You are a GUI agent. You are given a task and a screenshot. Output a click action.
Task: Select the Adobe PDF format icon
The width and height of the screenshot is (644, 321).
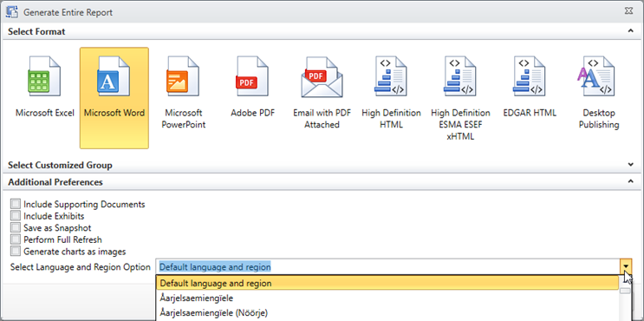coord(252,77)
